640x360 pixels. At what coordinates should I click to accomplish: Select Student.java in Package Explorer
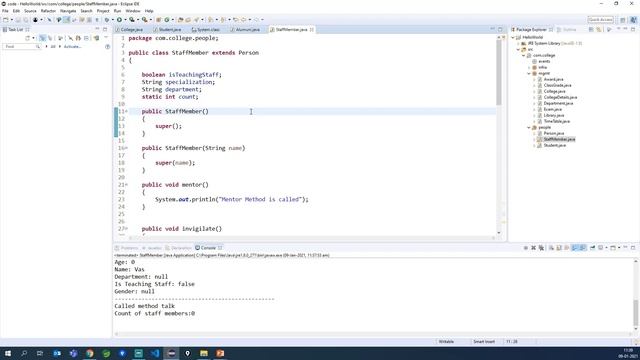tap(554, 145)
